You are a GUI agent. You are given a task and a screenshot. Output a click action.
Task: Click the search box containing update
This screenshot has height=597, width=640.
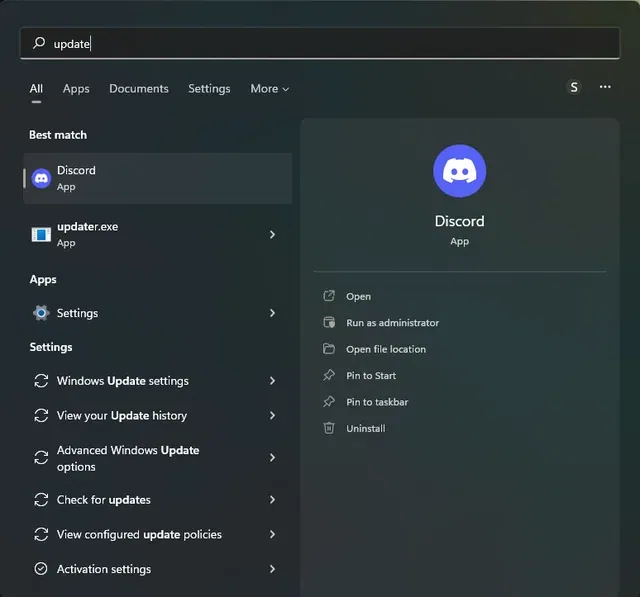pos(320,43)
